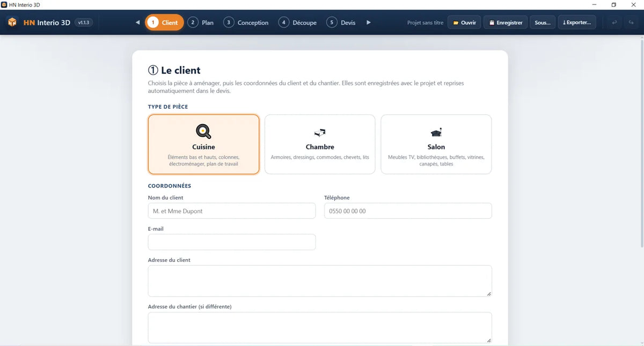Click the E-mail input field

point(232,242)
